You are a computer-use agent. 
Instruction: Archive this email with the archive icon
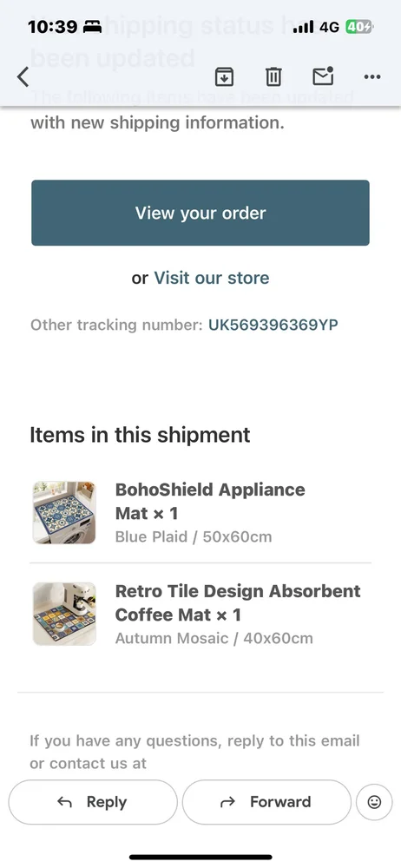click(224, 77)
